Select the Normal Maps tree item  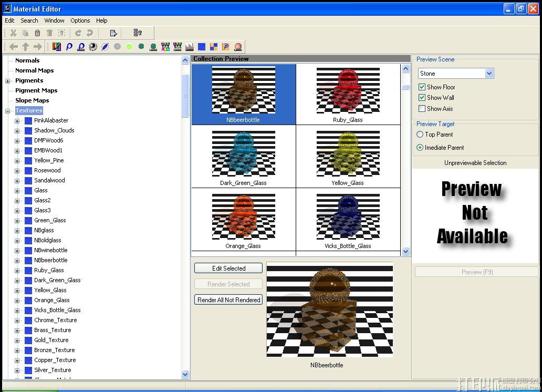[x=34, y=70]
